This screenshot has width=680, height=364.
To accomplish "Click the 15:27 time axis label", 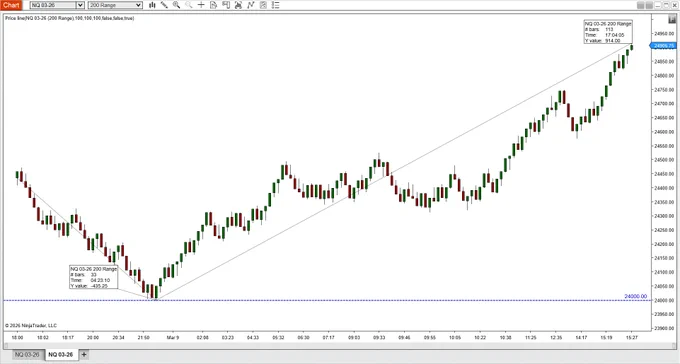I will [x=632, y=338].
